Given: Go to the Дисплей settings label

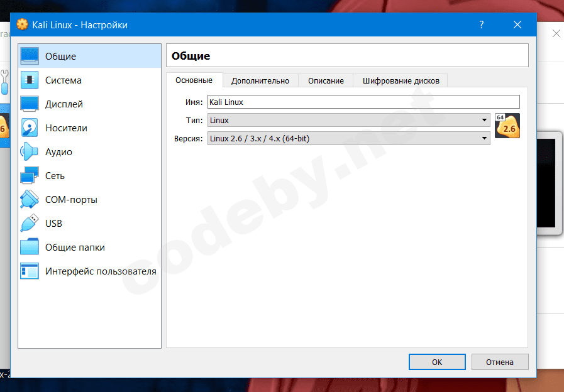Looking at the screenshot, I should 64,104.
